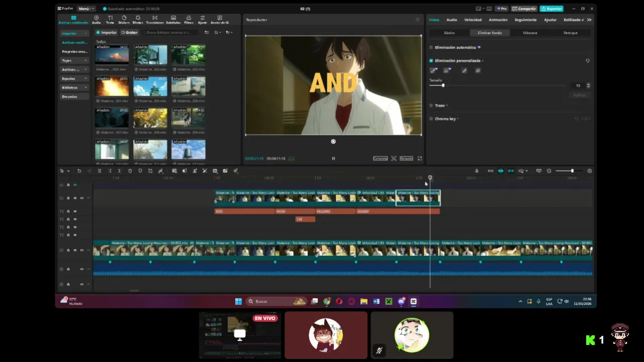Uncheck Eliminación personalizada checkbox

point(431,60)
